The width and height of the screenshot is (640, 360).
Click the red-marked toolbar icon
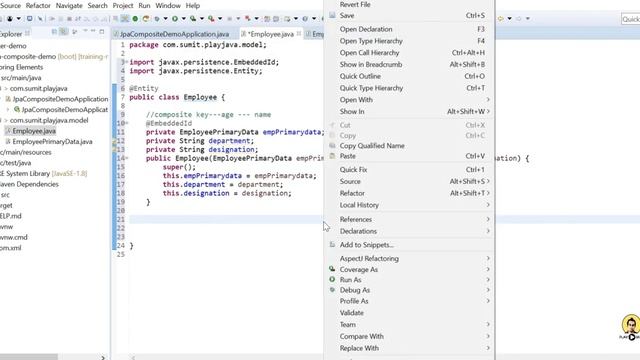click(247, 18)
